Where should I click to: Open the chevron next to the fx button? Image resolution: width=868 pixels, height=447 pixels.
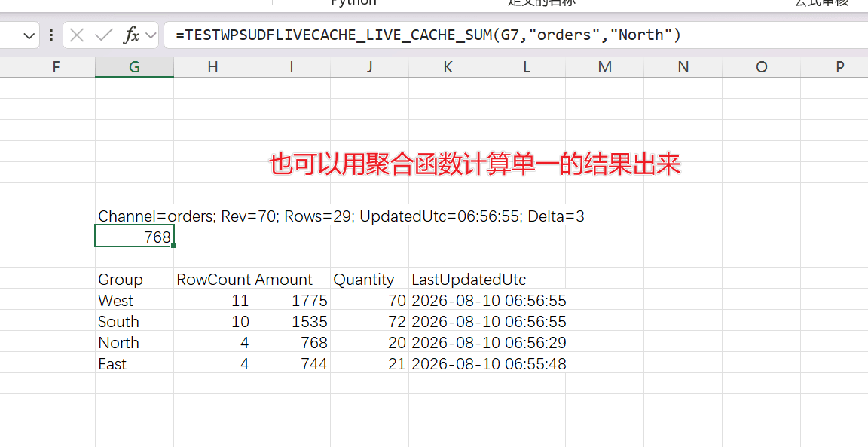pos(150,36)
